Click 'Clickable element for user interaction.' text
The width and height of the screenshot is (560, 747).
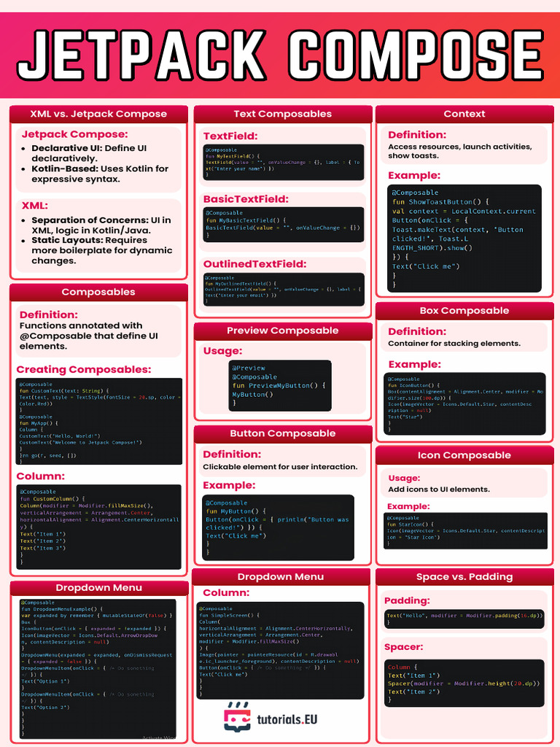[x=280, y=467]
